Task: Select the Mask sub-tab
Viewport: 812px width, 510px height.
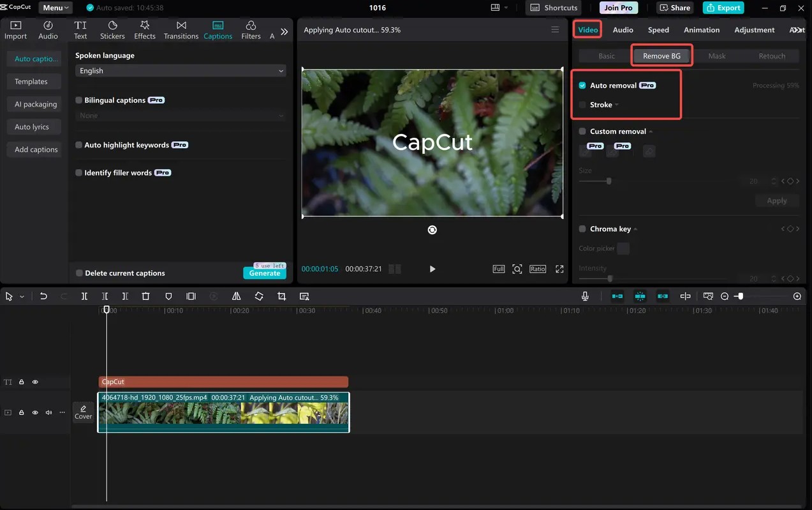Action: coord(717,56)
